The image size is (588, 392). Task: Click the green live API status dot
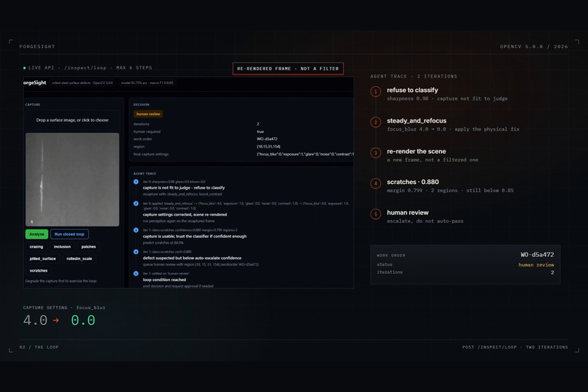(24, 68)
